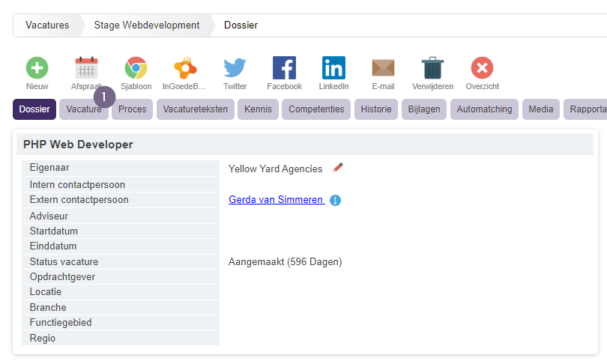Screen dimensions: 607x364
Task: Share on LinkedIn icon
Action: tap(333, 67)
